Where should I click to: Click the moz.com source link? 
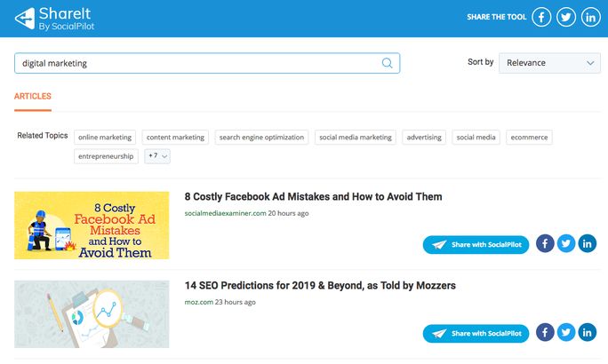[199, 302]
